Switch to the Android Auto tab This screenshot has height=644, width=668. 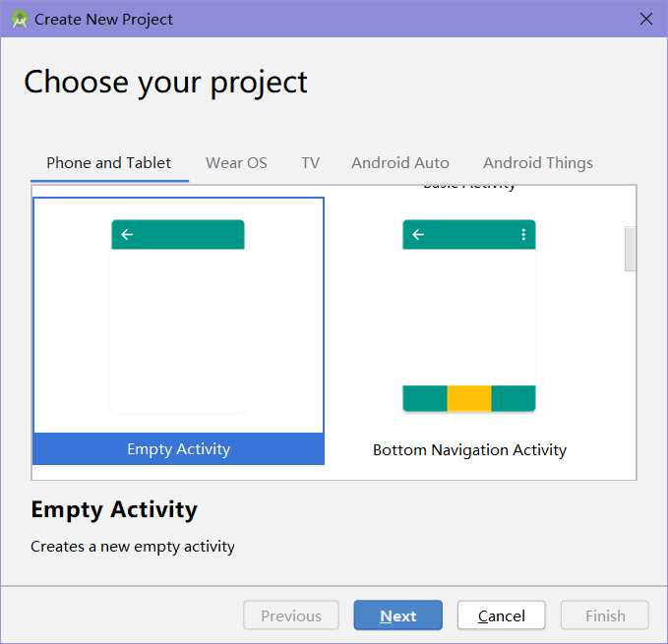click(x=400, y=162)
